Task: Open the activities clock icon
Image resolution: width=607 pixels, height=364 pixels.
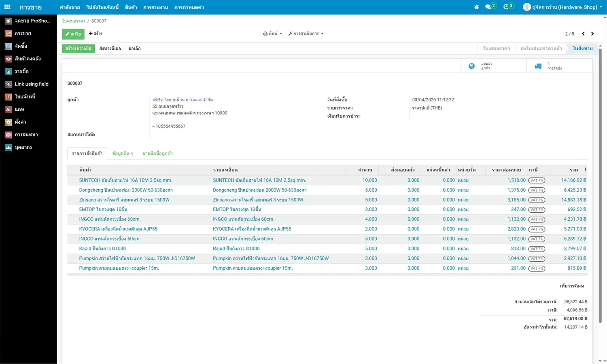Action: [x=506, y=7]
